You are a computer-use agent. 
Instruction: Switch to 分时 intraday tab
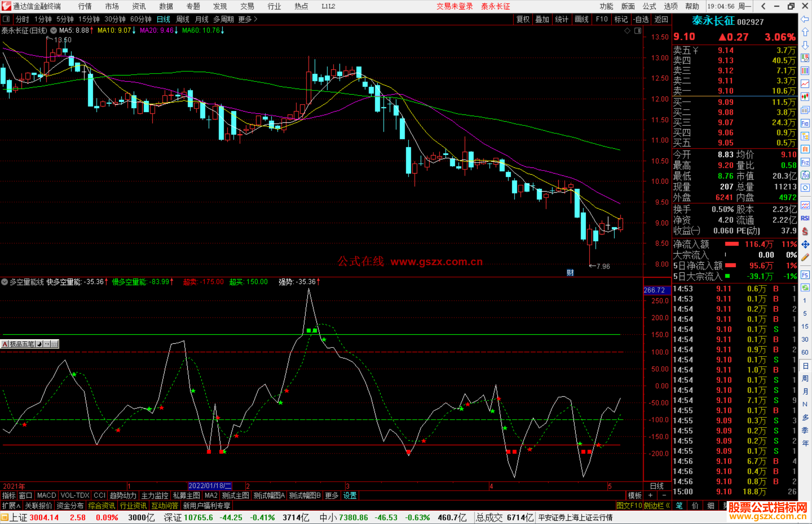[22, 19]
